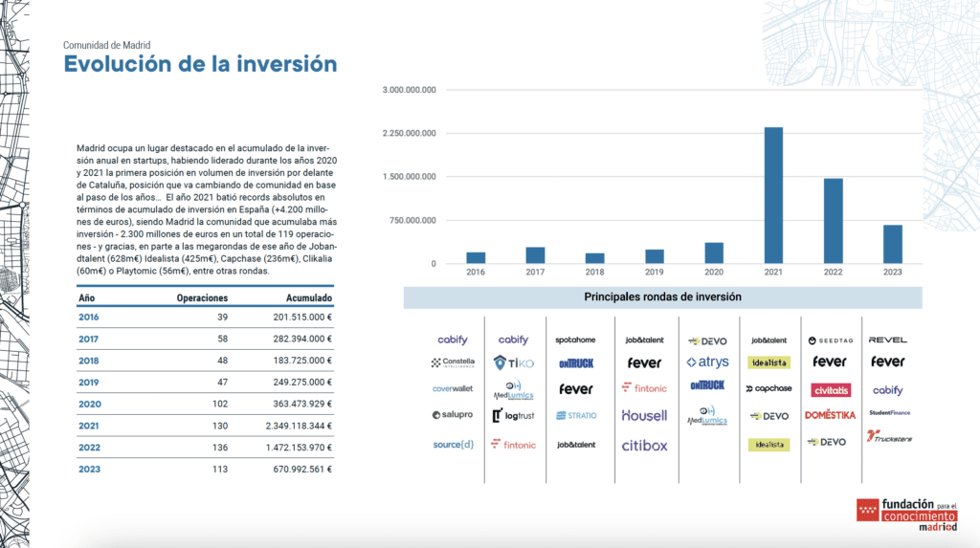Screen dimensions: 980x548
Task: Click the accumulated value 363.473.929 €
Action: 302,404
